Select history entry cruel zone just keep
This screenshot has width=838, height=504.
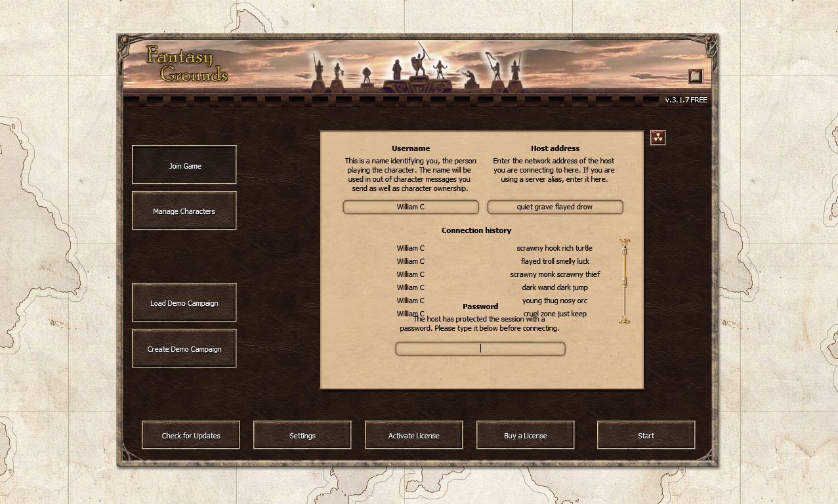pyautogui.click(x=555, y=314)
